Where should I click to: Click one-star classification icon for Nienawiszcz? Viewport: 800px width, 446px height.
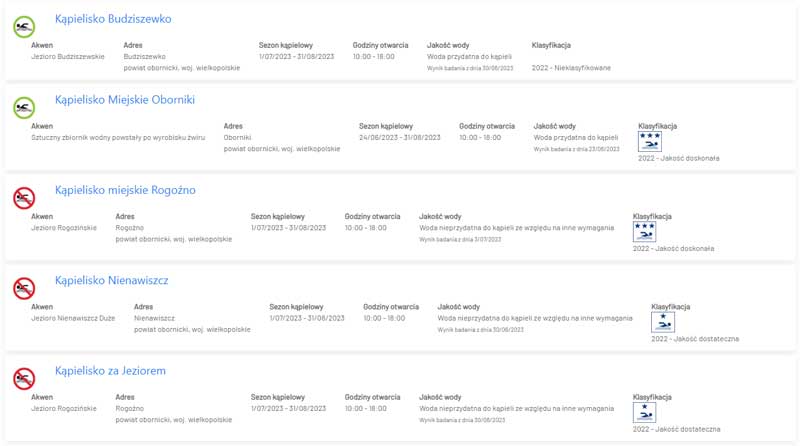(x=663, y=322)
